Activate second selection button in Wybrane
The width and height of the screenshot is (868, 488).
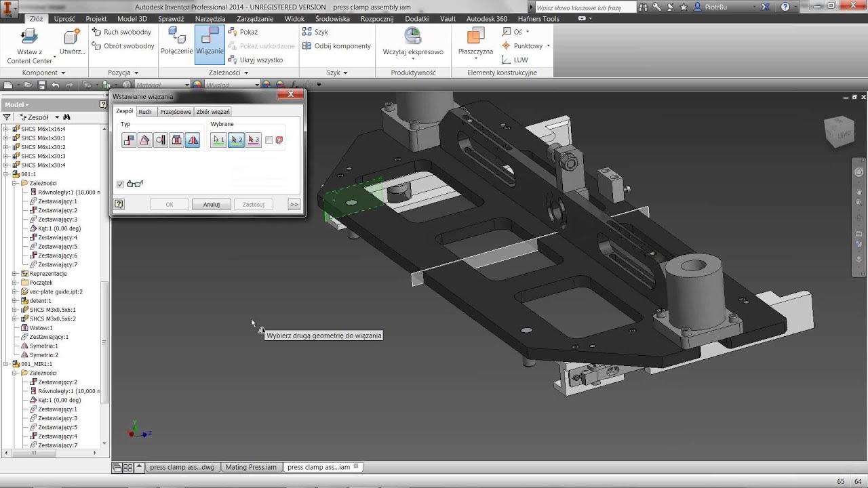click(x=236, y=140)
